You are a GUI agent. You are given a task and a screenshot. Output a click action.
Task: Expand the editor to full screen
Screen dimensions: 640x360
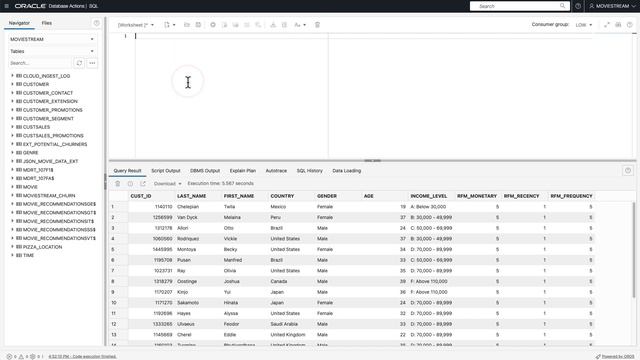[607, 25]
